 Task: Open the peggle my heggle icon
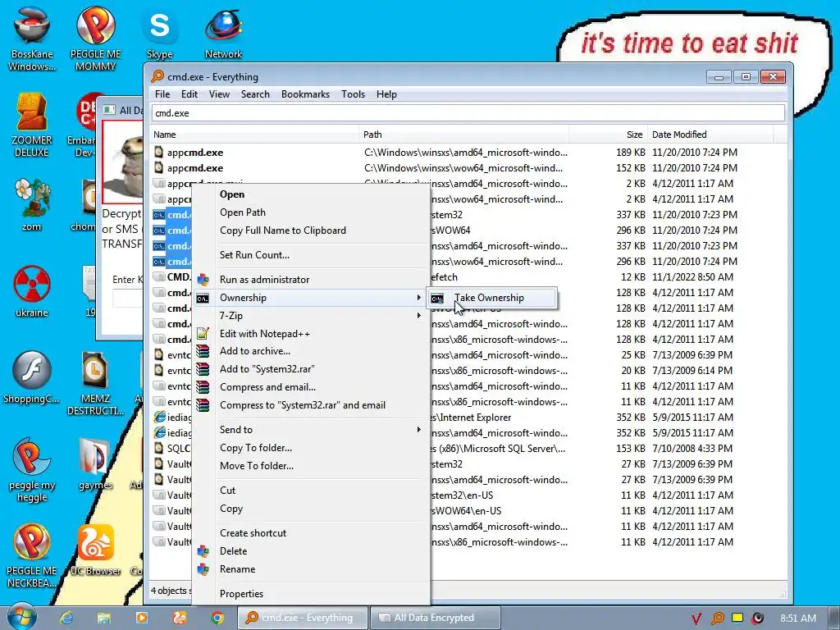32,469
